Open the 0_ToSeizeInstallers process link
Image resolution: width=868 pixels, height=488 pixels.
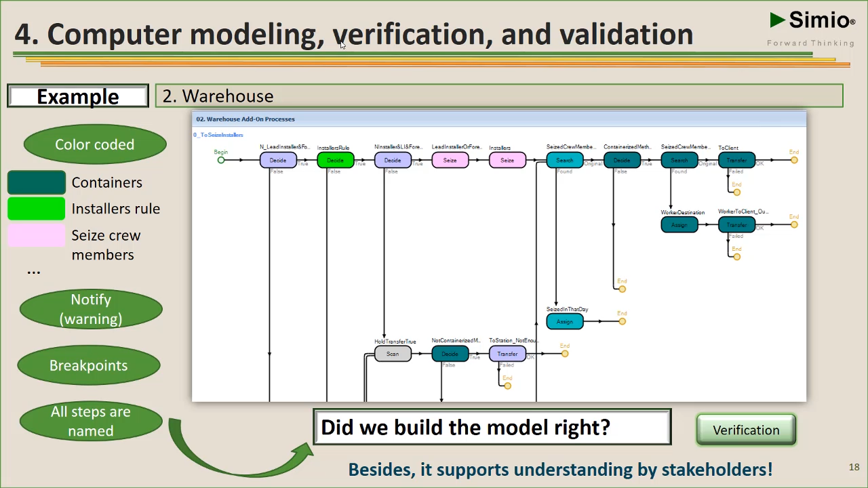click(x=218, y=135)
